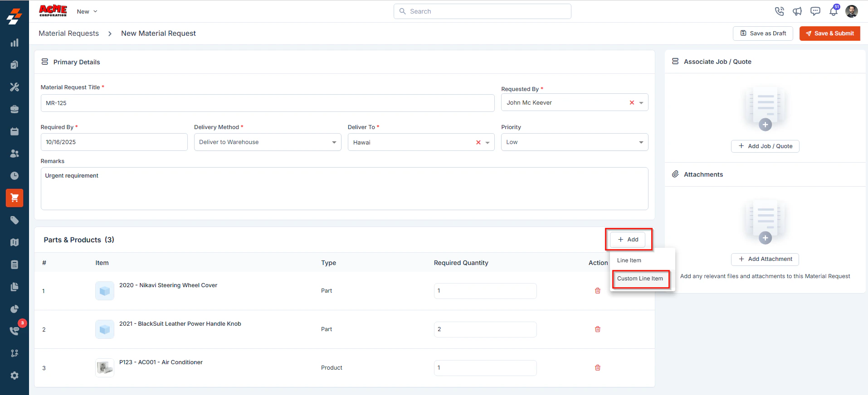Viewport: 868px width, 395px height.
Task: Go to Material Requests breadcrumb
Action: point(68,34)
